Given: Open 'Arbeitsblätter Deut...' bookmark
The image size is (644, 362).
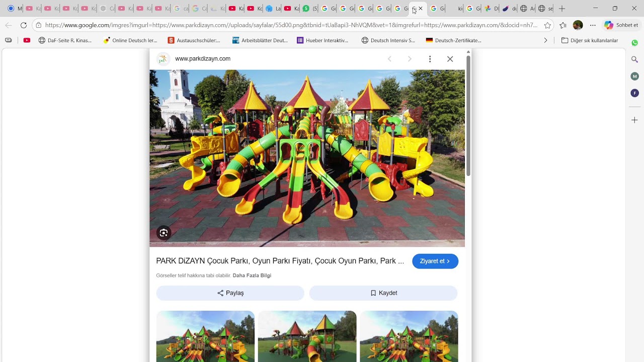Looking at the screenshot, I should click(x=260, y=40).
